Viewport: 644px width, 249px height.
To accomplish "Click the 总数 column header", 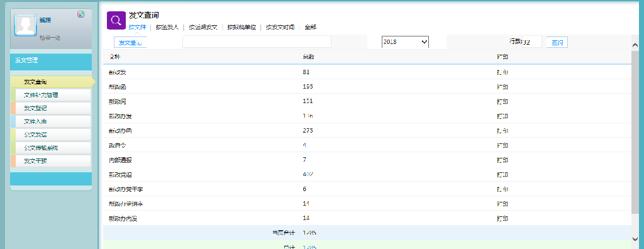I will pyautogui.click(x=308, y=57).
